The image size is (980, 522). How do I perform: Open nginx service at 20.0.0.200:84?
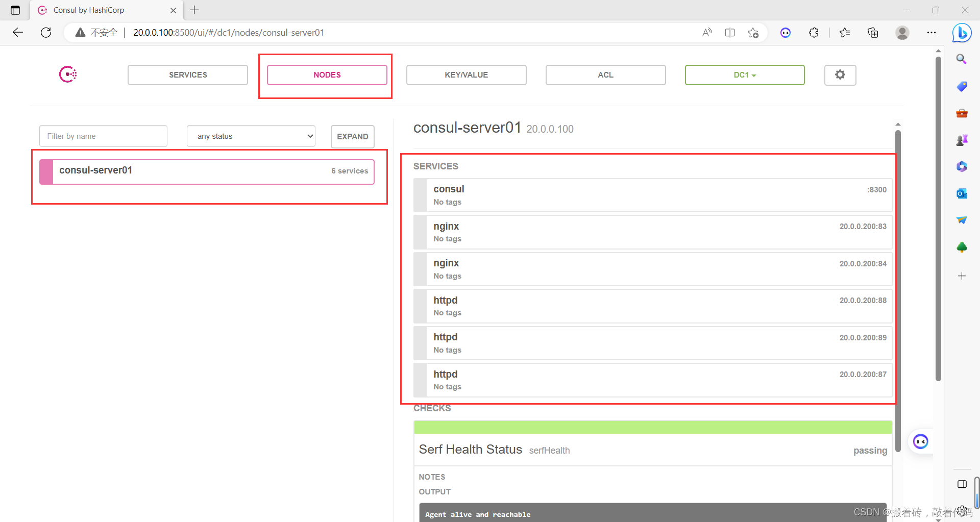pyautogui.click(x=653, y=269)
